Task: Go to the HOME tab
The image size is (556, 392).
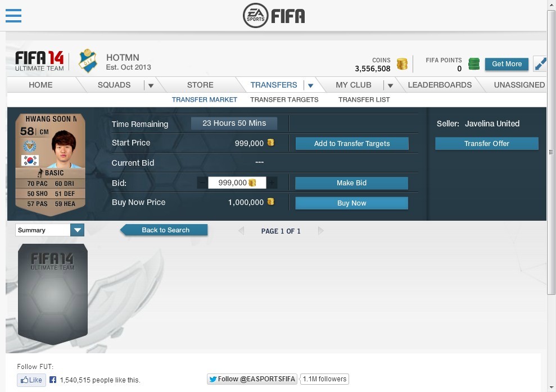Action: click(x=41, y=85)
